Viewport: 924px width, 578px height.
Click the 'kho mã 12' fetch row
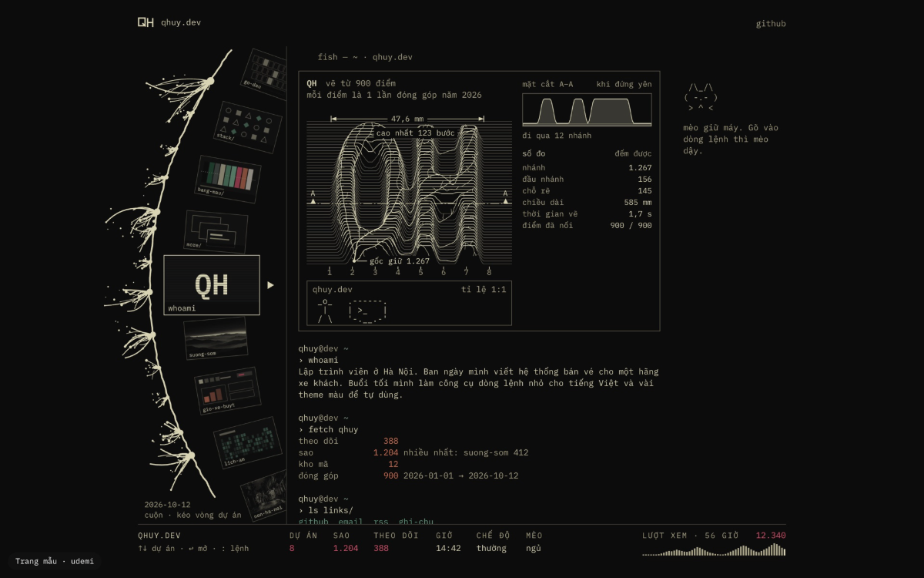(x=348, y=464)
